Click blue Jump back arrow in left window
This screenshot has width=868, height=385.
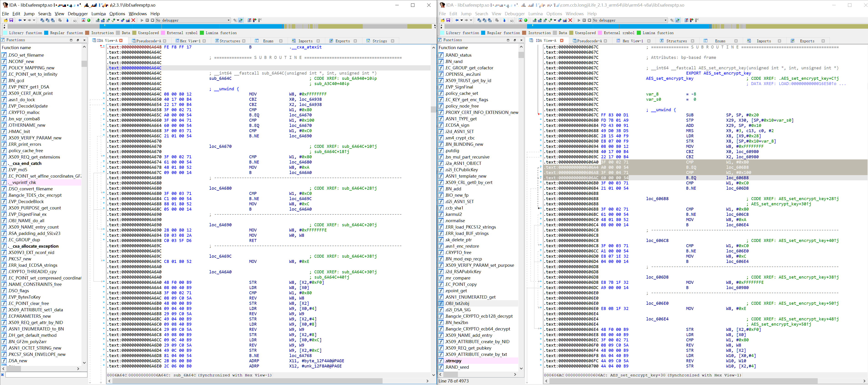point(20,20)
